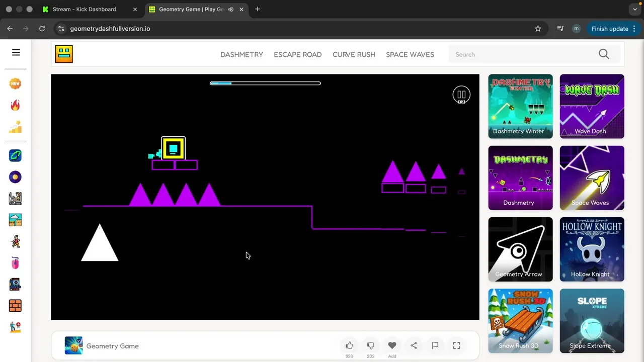Like the game with thumbs up
This screenshot has width=644, height=362.
click(x=349, y=345)
